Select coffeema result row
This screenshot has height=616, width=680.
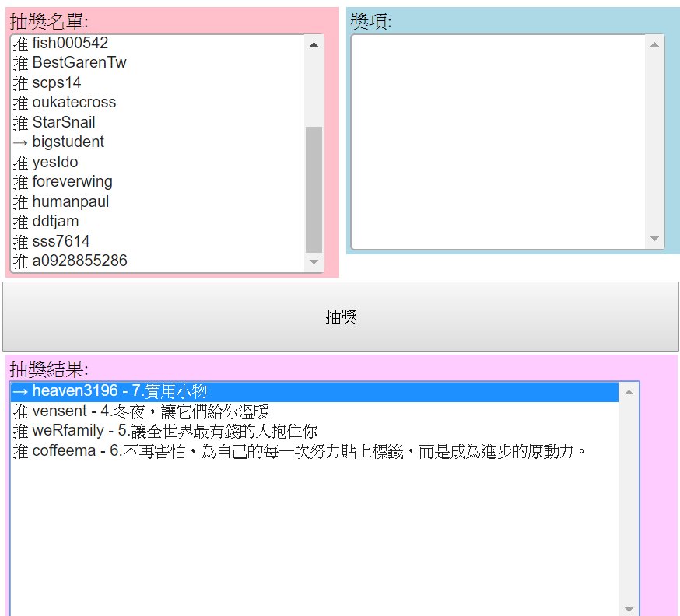point(314,451)
